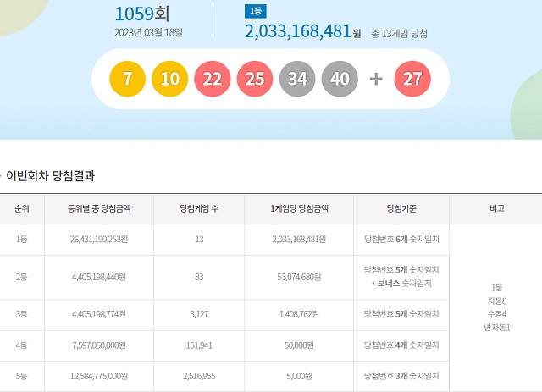
Task: Click the winner count cell 13
Action: tap(200, 240)
